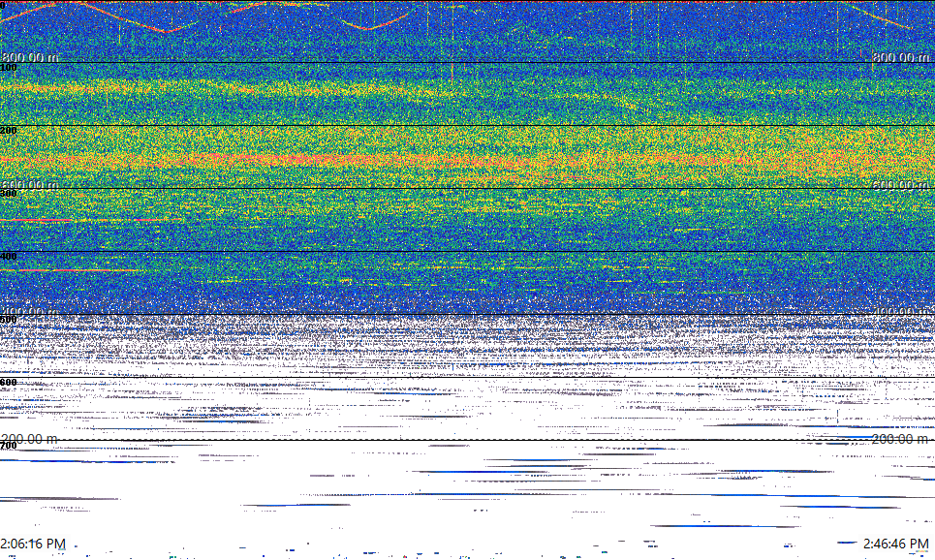Viewport: 935px width, 560px height.
Task: Select the left-side 600.00 m depth label
Action: click(x=30, y=185)
